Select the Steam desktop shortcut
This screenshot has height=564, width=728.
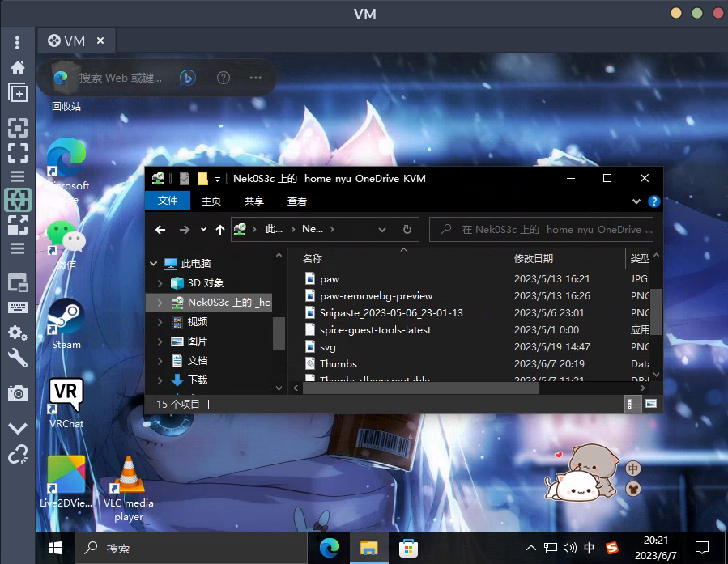click(66, 324)
